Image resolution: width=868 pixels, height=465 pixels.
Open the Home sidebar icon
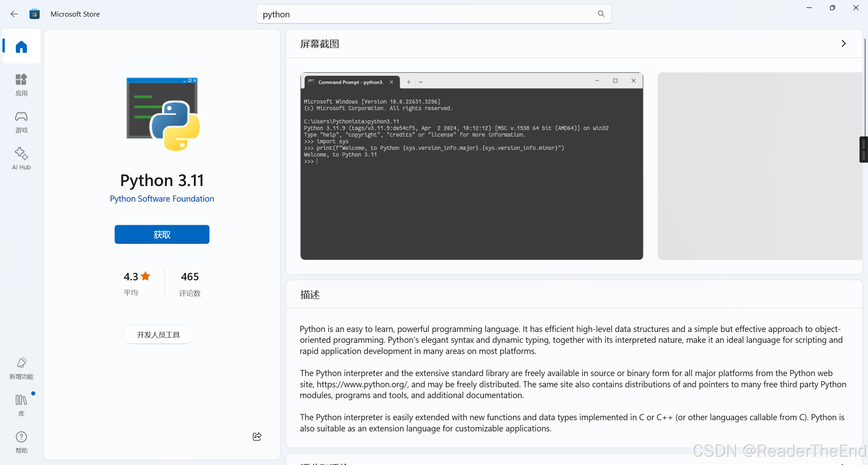coord(21,46)
